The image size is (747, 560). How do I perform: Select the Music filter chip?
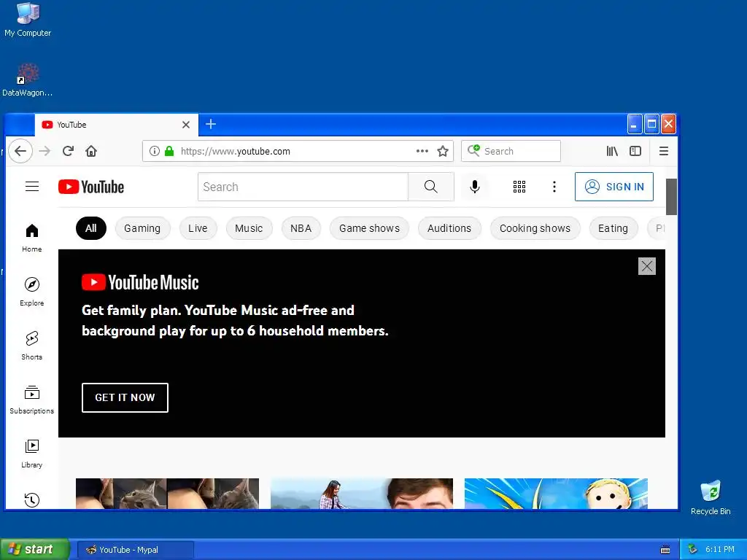249,228
